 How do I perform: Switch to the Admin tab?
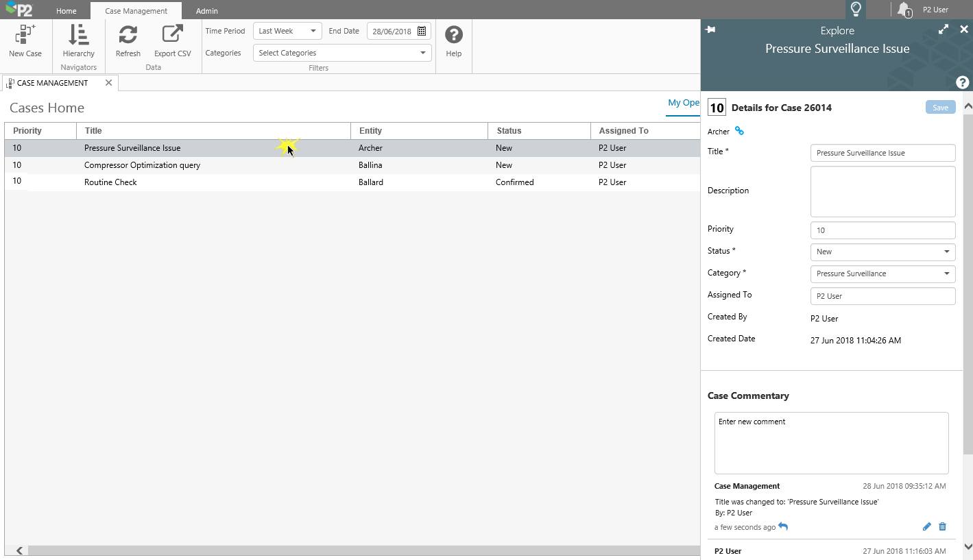coord(206,11)
